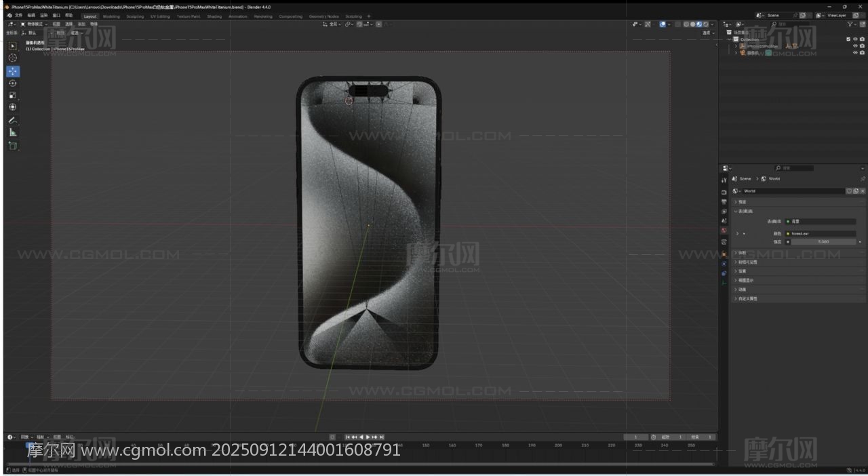Click the Surface shader field

coord(821,221)
